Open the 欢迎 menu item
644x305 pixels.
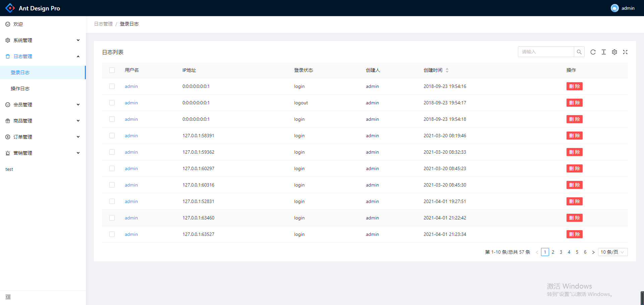(x=43, y=24)
